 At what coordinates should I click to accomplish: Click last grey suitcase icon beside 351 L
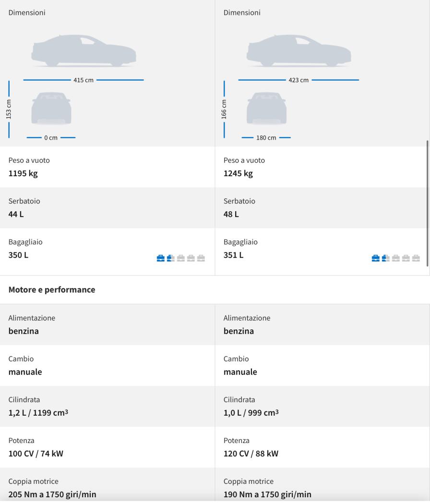click(416, 258)
